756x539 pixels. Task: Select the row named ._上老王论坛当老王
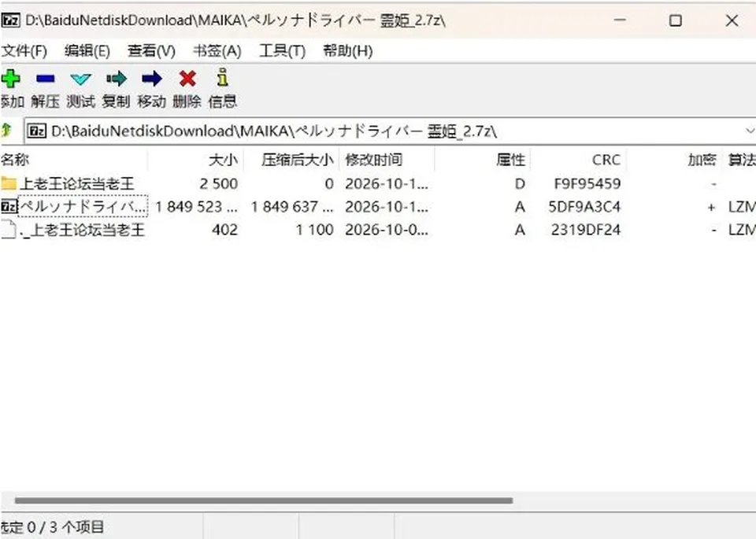378,230
